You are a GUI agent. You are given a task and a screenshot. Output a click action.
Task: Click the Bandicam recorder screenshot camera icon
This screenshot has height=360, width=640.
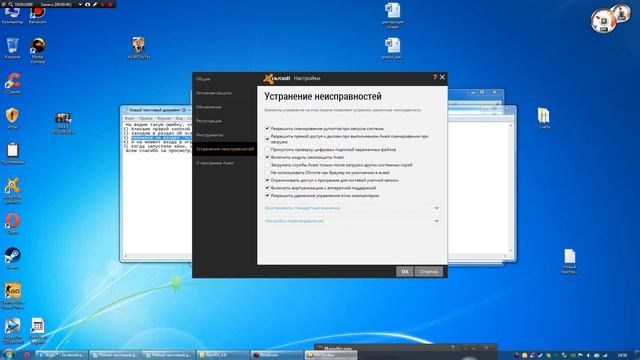[87, 4]
